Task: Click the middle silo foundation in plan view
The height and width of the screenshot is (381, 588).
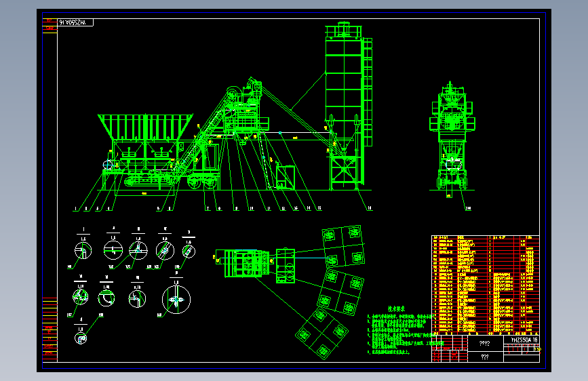Action: [x=340, y=292]
